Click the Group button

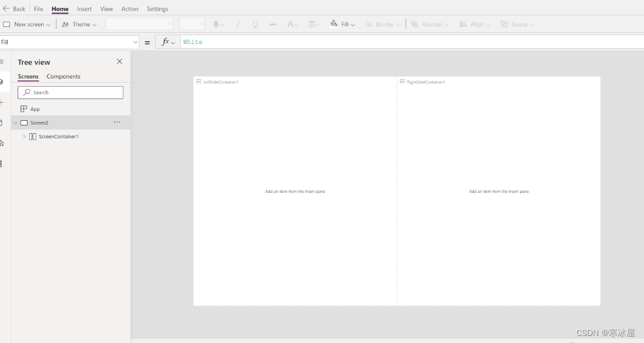tap(517, 24)
